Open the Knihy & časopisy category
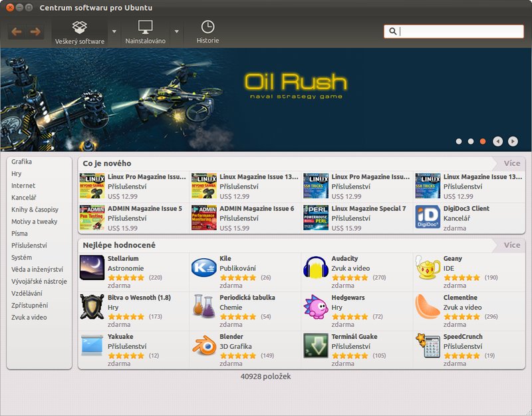 click(x=35, y=210)
